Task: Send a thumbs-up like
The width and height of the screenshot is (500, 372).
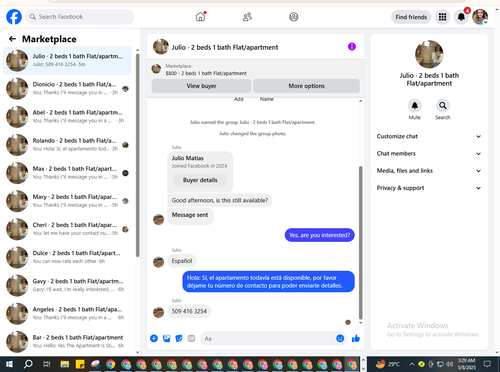Action: 356,339
